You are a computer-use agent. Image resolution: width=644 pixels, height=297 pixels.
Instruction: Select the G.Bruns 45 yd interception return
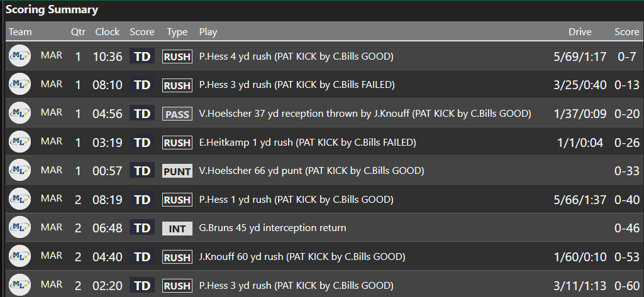point(272,228)
